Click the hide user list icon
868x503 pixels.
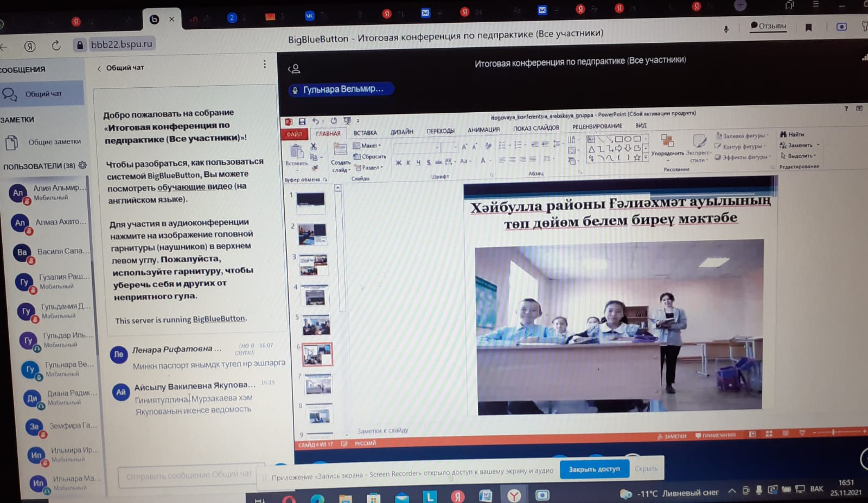point(293,69)
